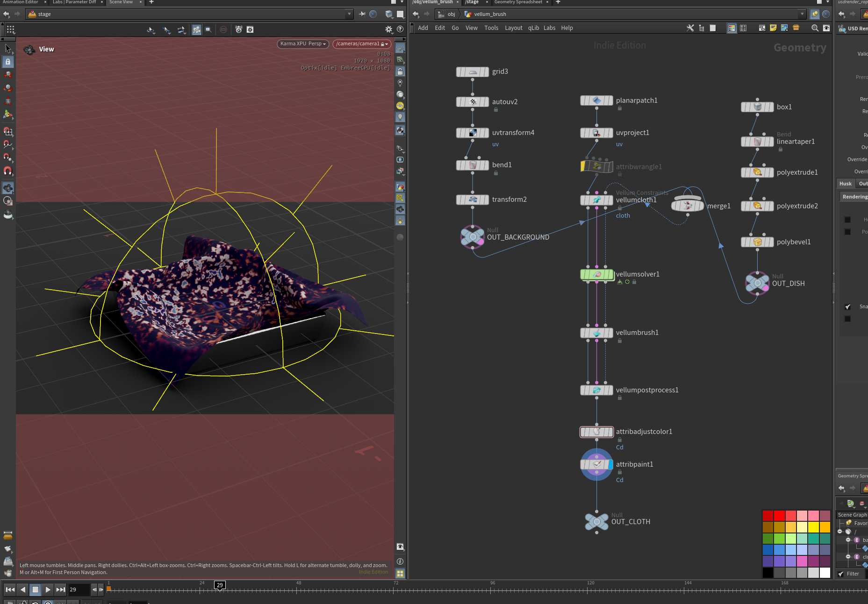Toggle the real time playback clock button
The width and height of the screenshot is (868, 604).
[48, 602]
